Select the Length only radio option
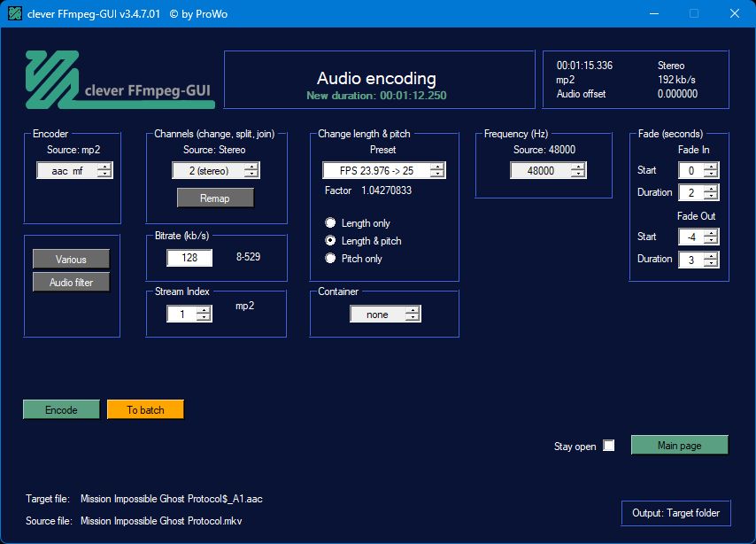756x544 pixels. (x=330, y=222)
